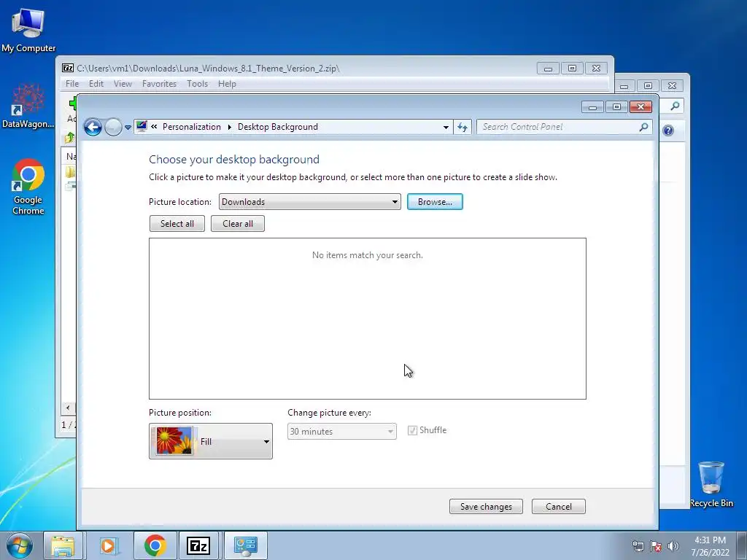Click the blue help icon in the back window
The height and width of the screenshot is (560, 747).
click(668, 131)
